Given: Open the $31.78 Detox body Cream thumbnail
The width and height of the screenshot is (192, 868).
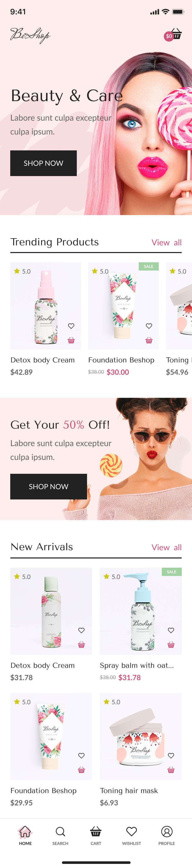Looking at the screenshot, I should 51,611.
